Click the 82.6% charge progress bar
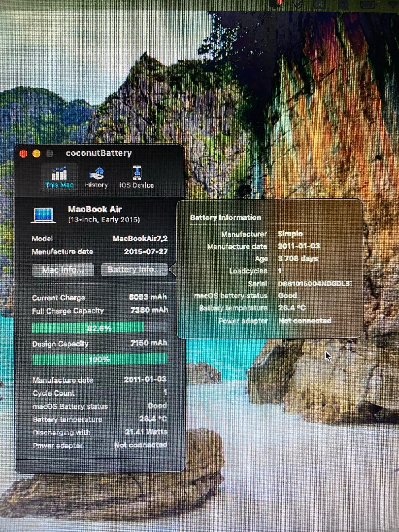Image resolution: width=399 pixels, height=532 pixels. coord(100,328)
